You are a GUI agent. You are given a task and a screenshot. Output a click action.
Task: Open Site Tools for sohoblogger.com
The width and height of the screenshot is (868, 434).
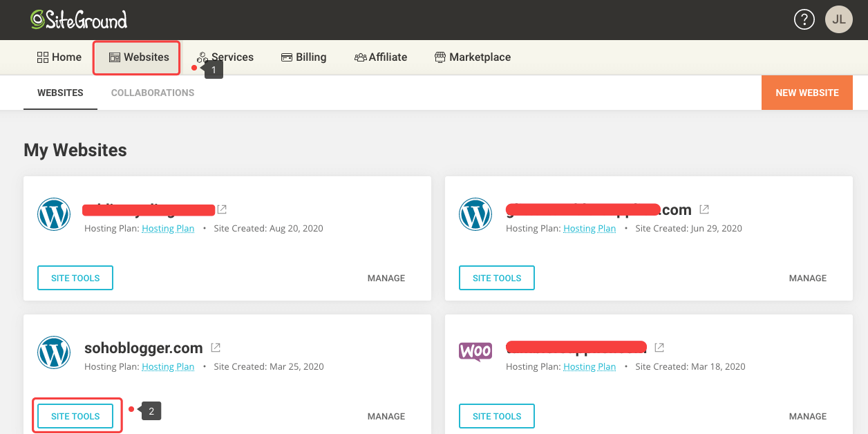click(75, 416)
